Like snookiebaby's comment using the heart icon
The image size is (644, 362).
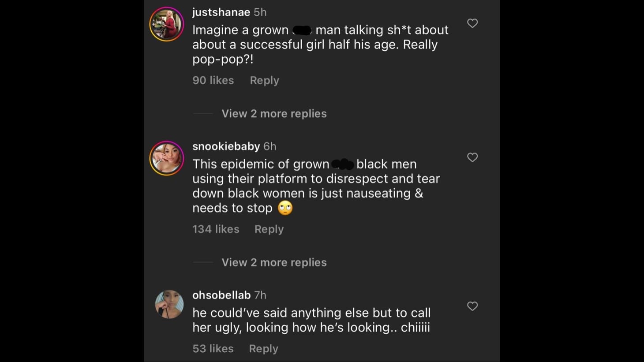pos(472,157)
